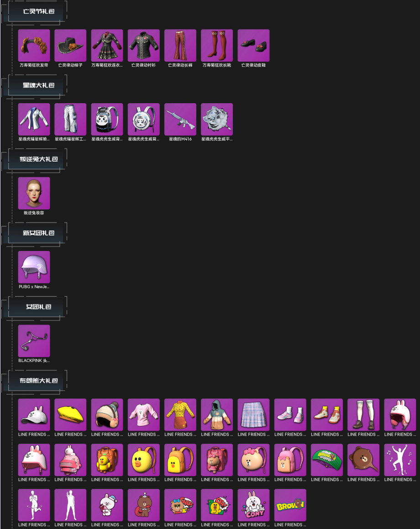Select the Brown bear frying pan
Screen dimensions: 420x529
[363, 460]
